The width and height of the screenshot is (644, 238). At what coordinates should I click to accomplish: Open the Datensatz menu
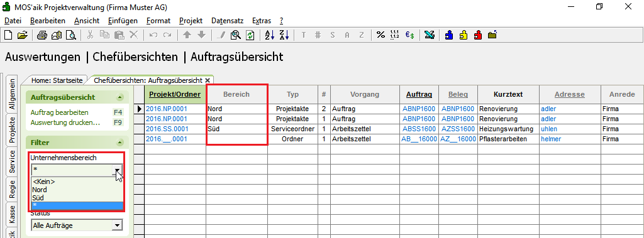tap(227, 21)
